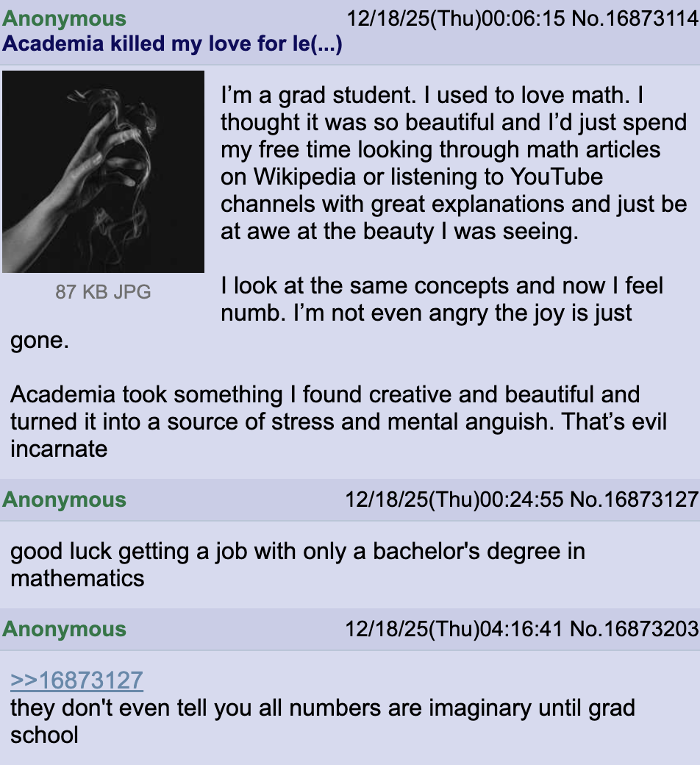The width and height of the screenshot is (700, 765).
Task: Follow the >>16873127 quote link
Action: (x=76, y=680)
